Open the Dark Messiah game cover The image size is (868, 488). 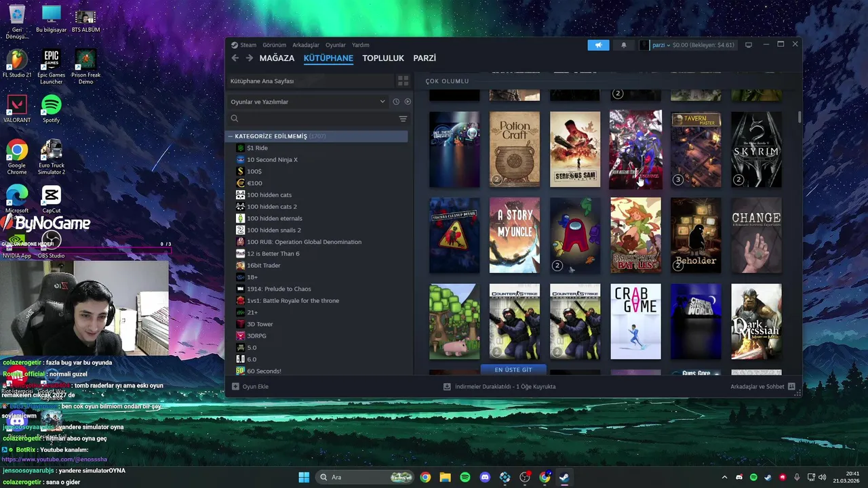point(756,321)
